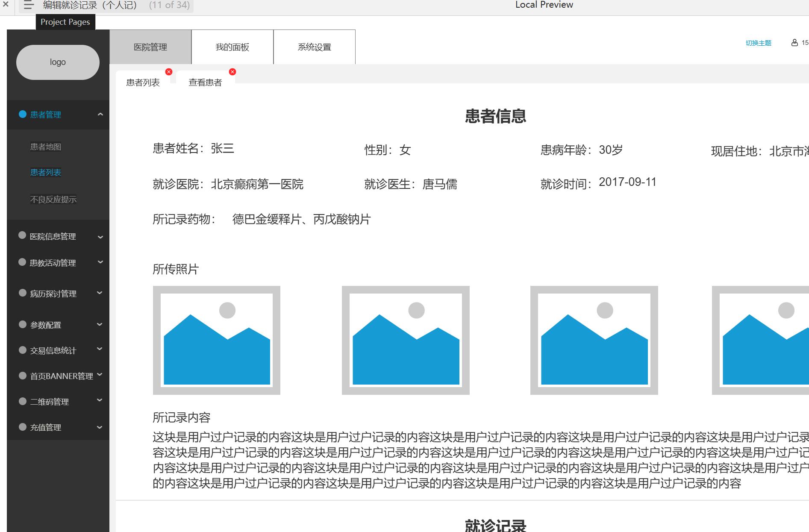The image size is (809, 532).
Task: Open 不良反应提示 in the sidebar
Action: 53,200
